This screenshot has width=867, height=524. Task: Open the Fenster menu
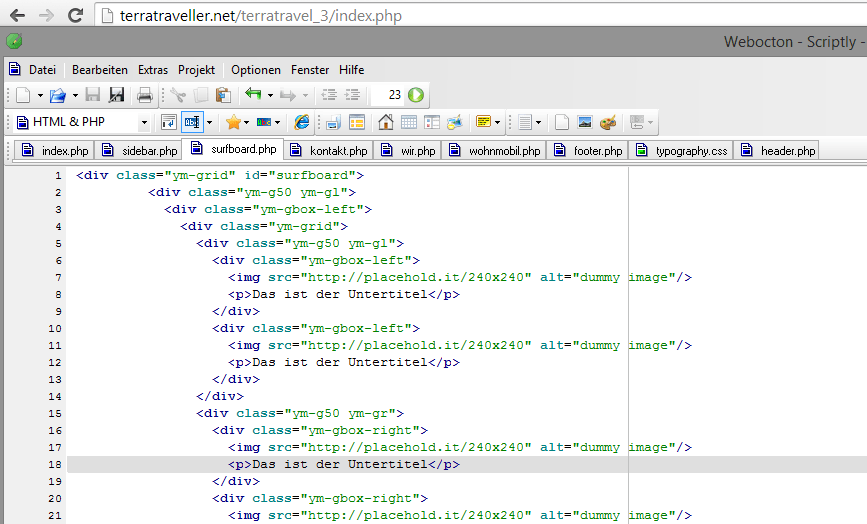coord(310,70)
